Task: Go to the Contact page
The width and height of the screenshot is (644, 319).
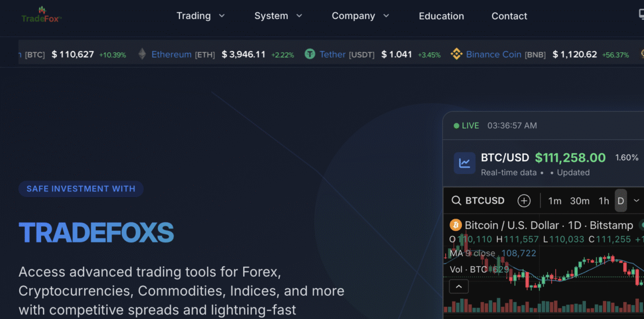Action: point(509,16)
